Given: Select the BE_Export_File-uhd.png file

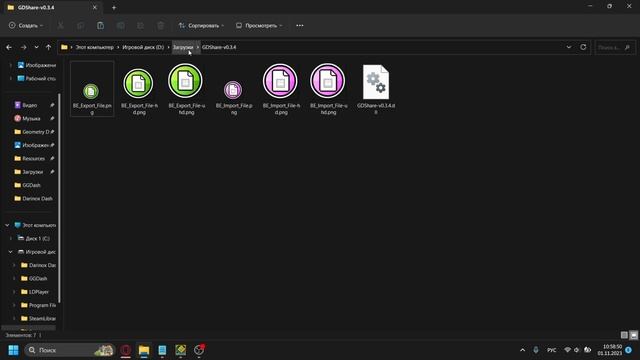Looking at the screenshot, I should (x=186, y=89).
